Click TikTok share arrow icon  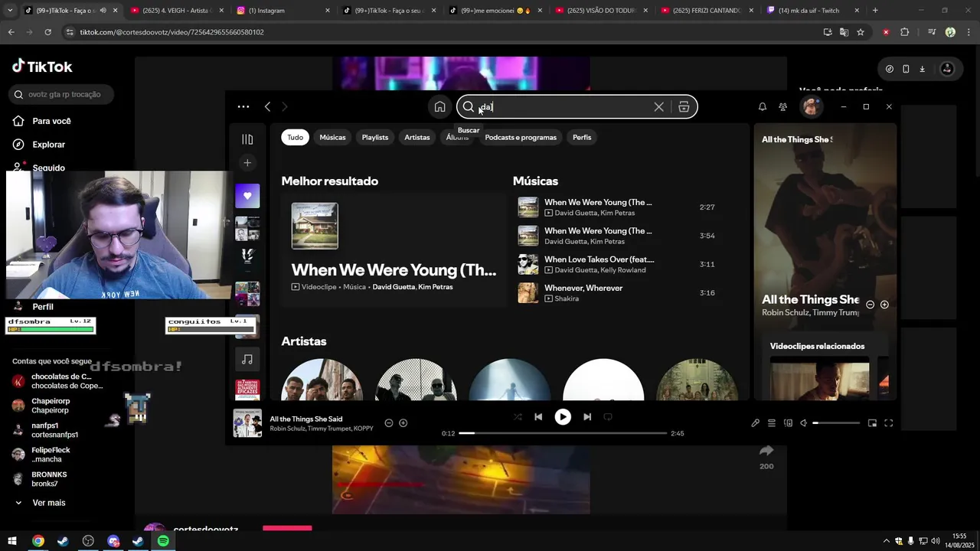[x=766, y=451]
